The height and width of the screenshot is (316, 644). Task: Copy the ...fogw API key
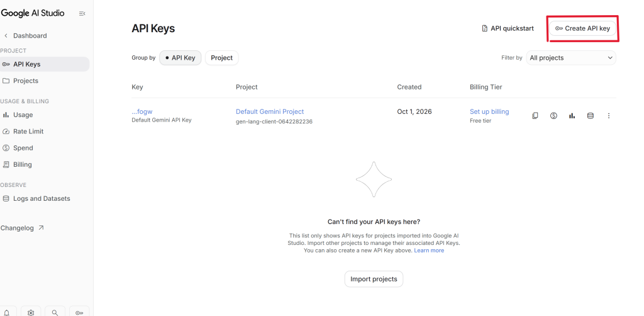click(535, 116)
